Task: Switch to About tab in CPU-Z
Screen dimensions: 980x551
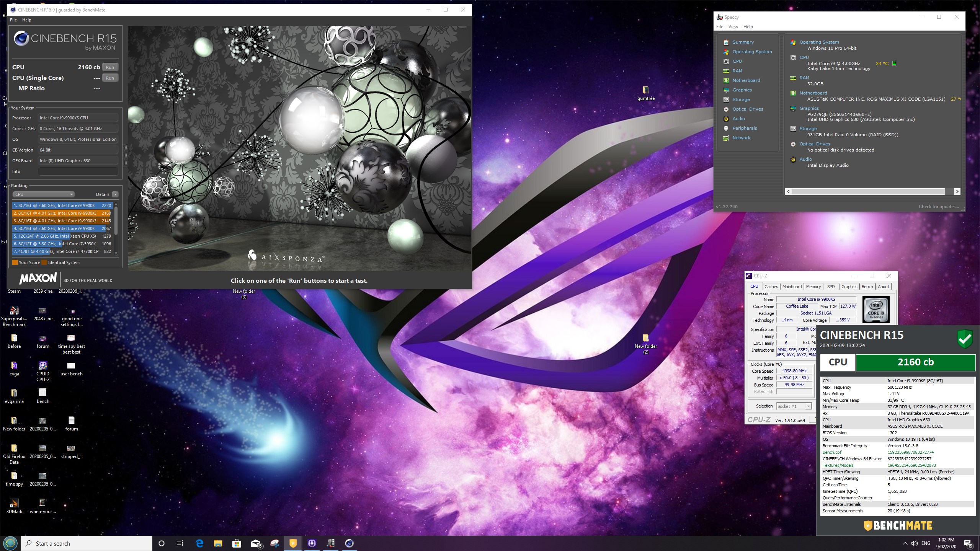Action: pyautogui.click(x=884, y=287)
